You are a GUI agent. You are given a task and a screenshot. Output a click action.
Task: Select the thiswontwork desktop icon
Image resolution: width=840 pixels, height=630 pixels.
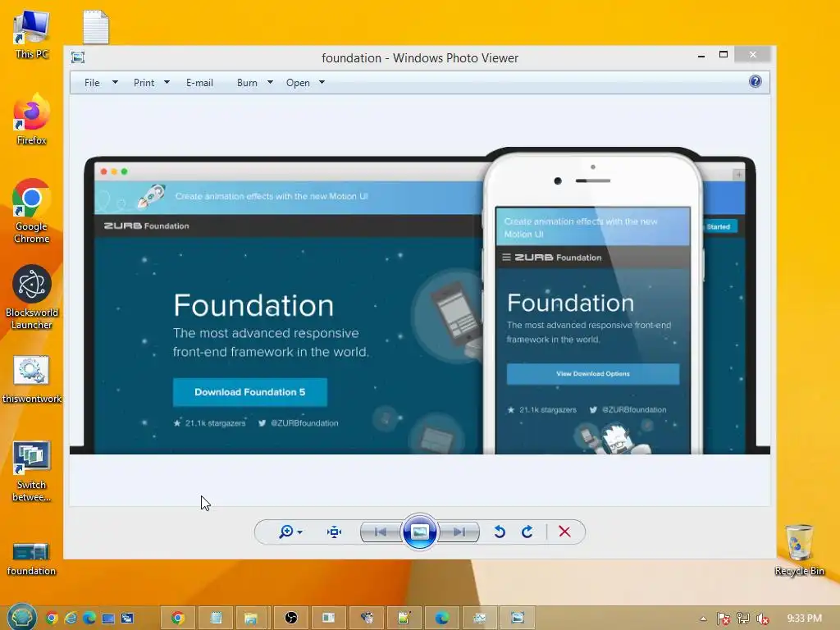32,379
